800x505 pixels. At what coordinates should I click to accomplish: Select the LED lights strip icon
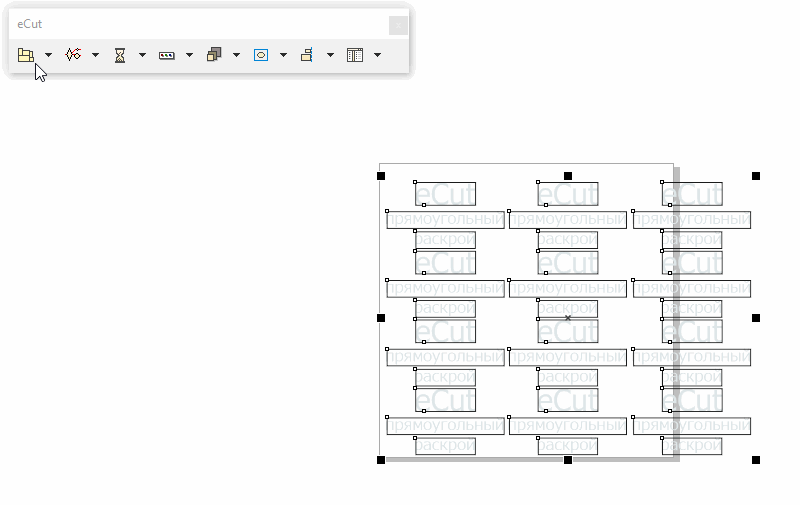coord(167,55)
